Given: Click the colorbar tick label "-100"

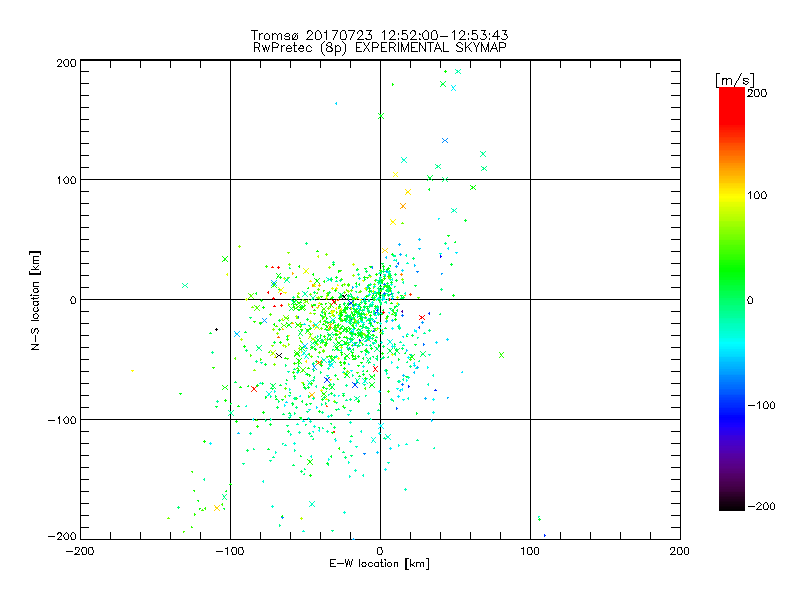Looking at the screenshot, I should 761,406.
